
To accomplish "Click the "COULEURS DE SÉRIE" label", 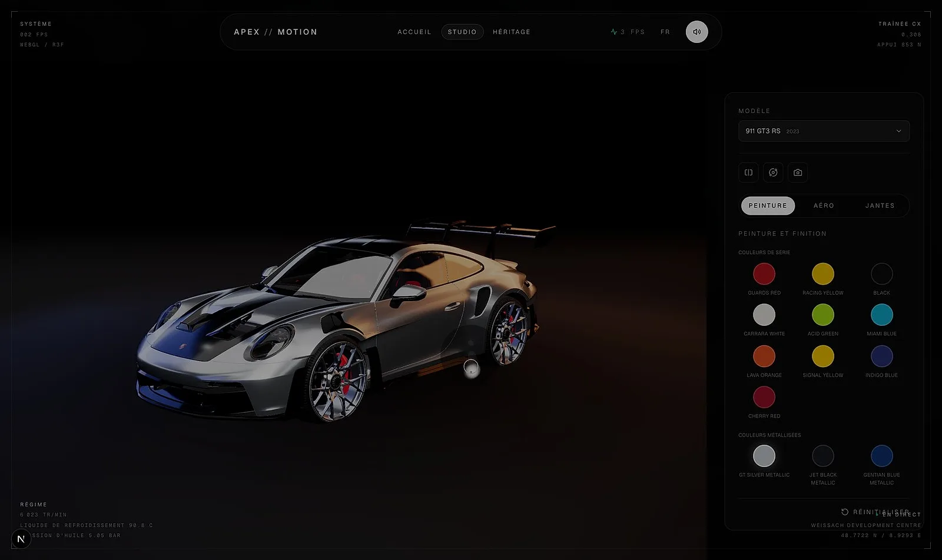I will click(764, 253).
